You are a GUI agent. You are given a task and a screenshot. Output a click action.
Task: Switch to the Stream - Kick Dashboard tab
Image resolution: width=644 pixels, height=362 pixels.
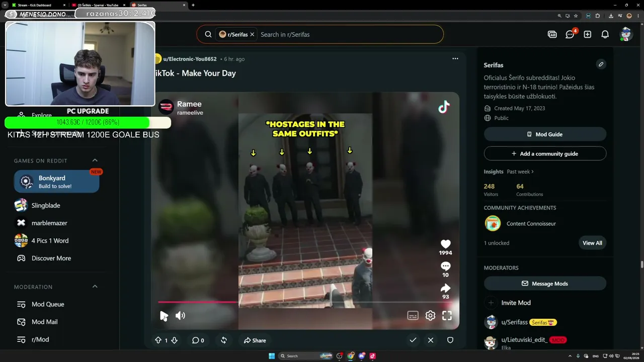coord(38,5)
